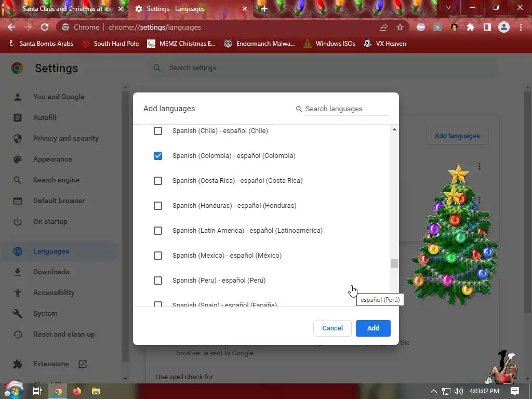Open Privacy and security section

tap(66, 138)
